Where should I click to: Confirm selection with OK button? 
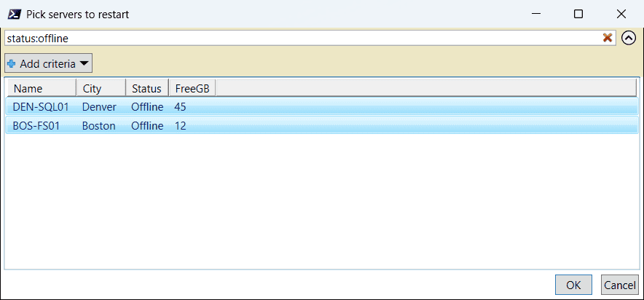[x=573, y=285]
